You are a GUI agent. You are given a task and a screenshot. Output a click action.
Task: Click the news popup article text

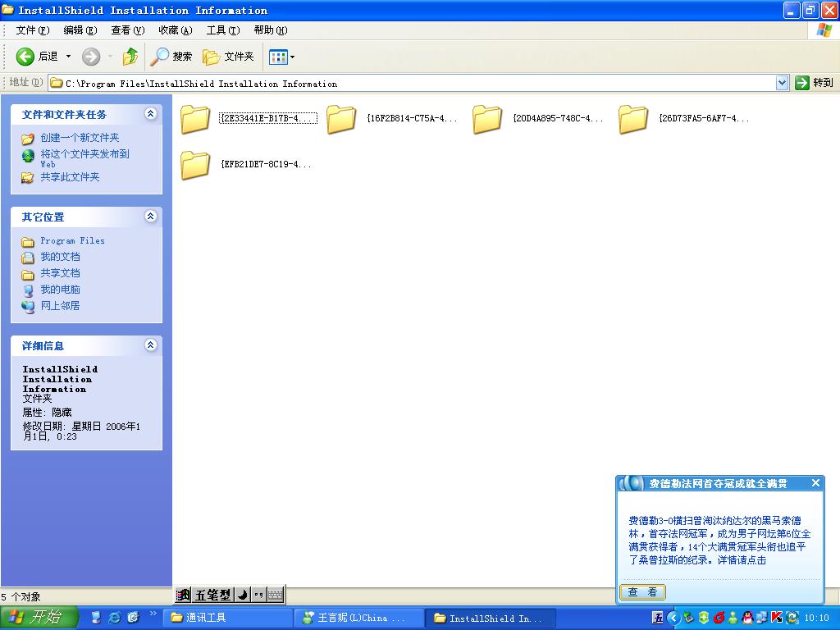(719, 540)
